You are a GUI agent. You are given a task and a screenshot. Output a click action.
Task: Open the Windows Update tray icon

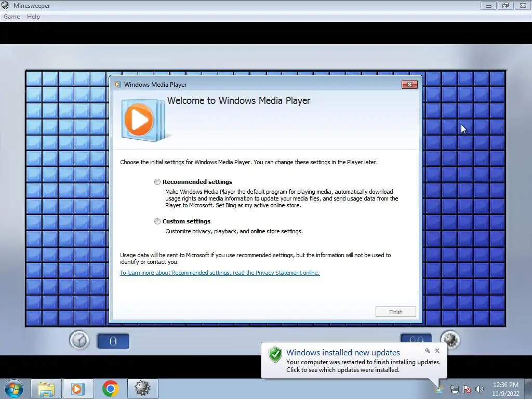click(x=440, y=389)
